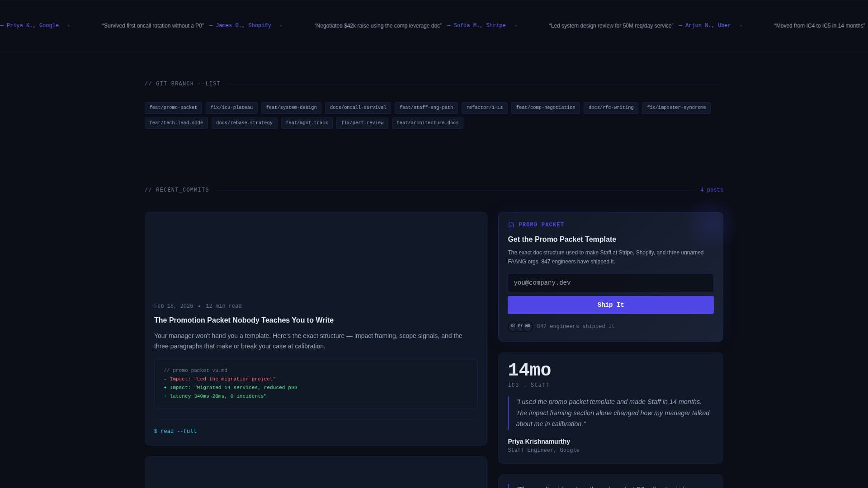Image resolution: width=868 pixels, height=488 pixels.
Task: Open the feat/staff-eng-path tag
Action: pos(426,108)
